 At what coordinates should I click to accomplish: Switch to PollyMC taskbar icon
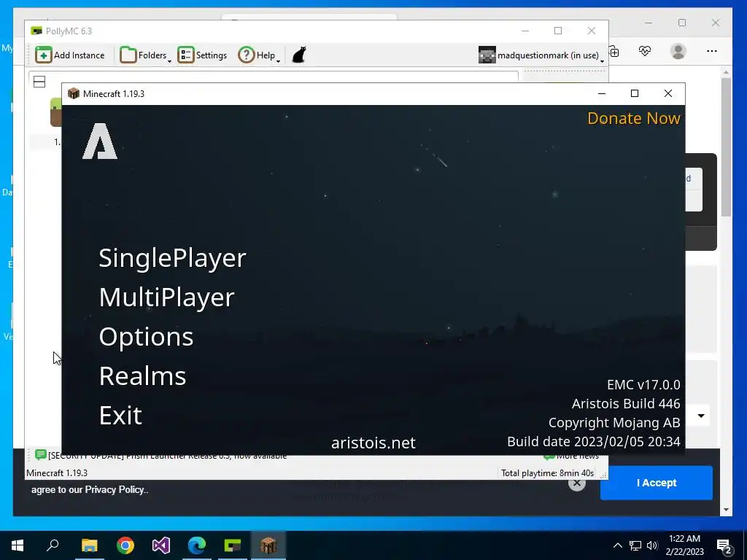(233, 545)
